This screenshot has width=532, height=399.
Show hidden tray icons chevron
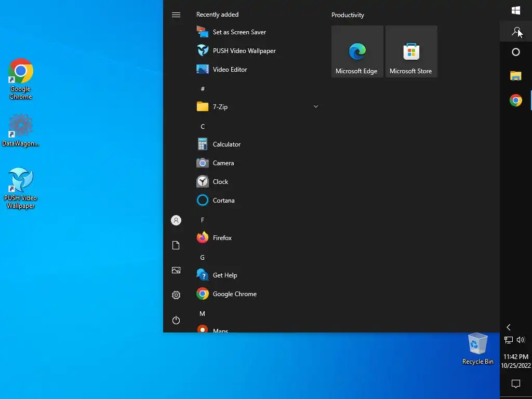coord(509,327)
